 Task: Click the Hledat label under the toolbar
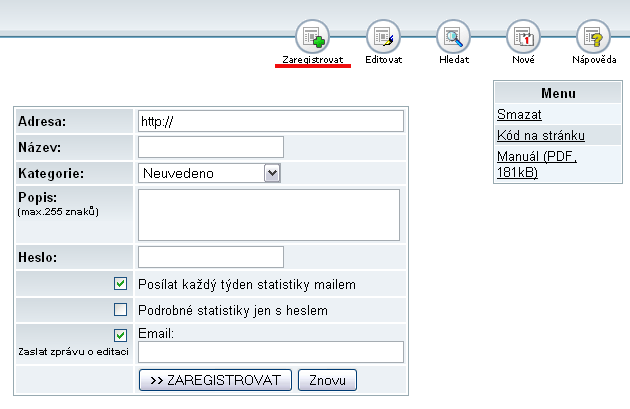(454, 60)
